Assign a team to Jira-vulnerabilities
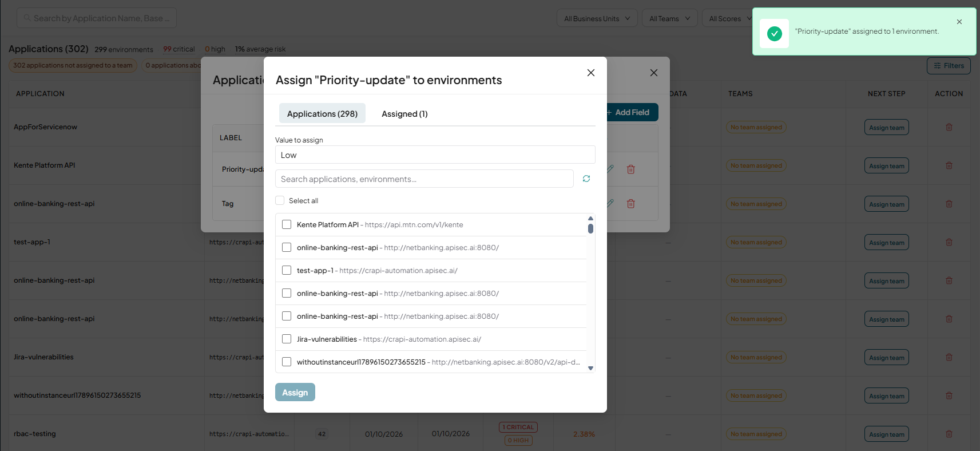The image size is (980, 451). tap(887, 358)
